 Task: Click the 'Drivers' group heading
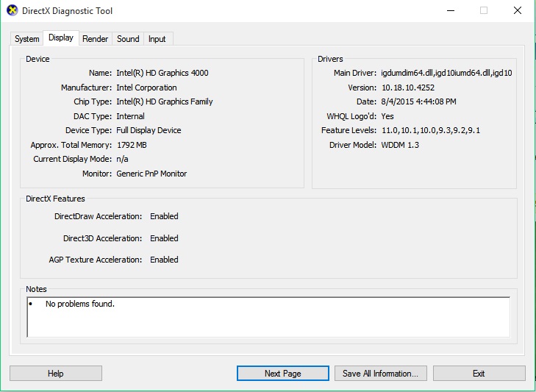330,59
